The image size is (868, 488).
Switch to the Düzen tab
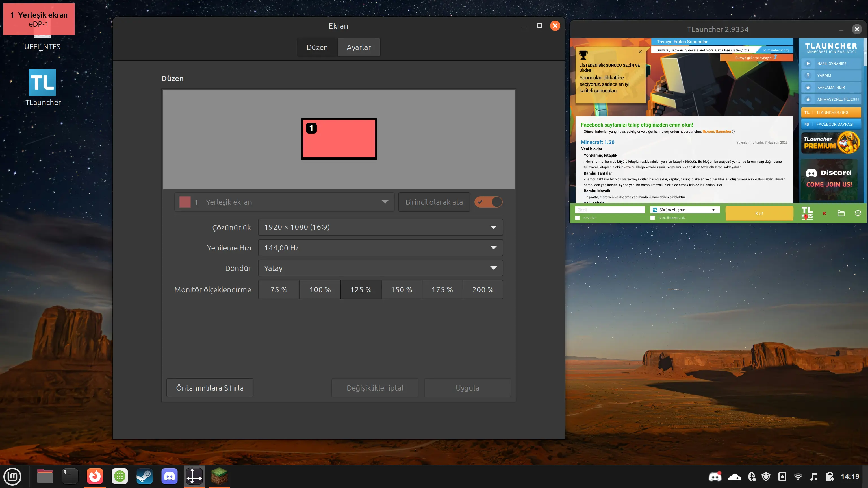click(317, 47)
